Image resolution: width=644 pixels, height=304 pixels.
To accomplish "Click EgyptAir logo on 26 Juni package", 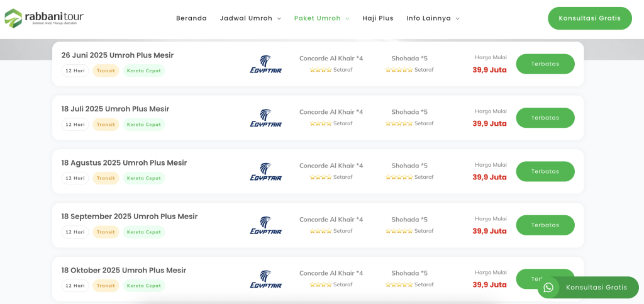I will tap(266, 64).
